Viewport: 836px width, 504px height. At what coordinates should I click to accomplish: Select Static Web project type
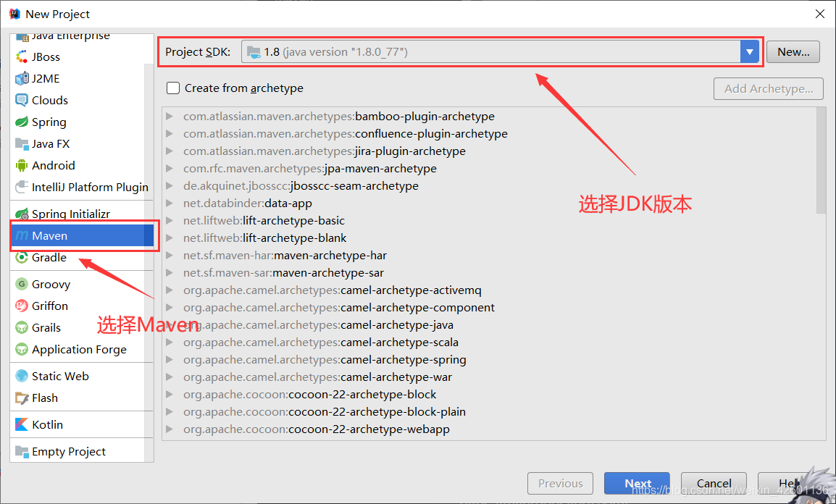(60, 376)
